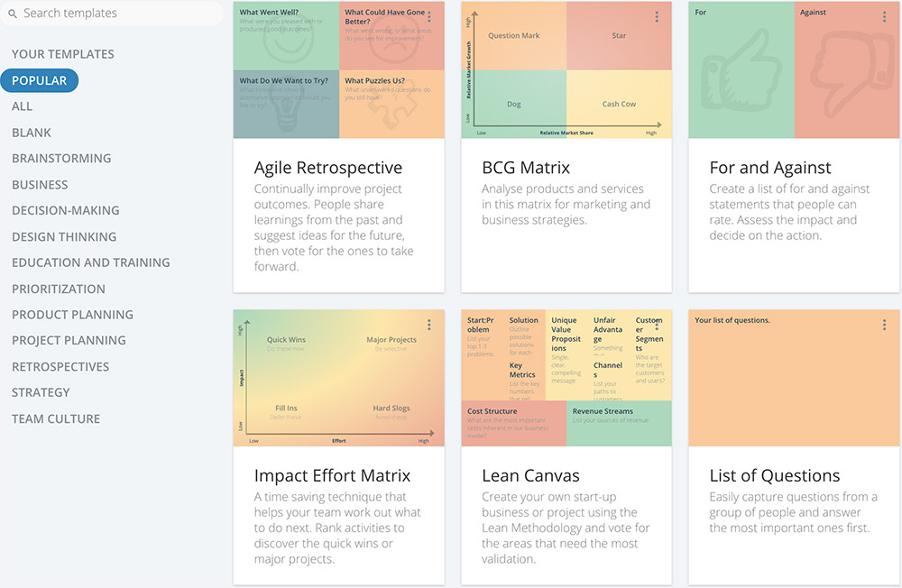Select the Popular category
The height and width of the screenshot is (588, 902).
click(x=40, y=80)
